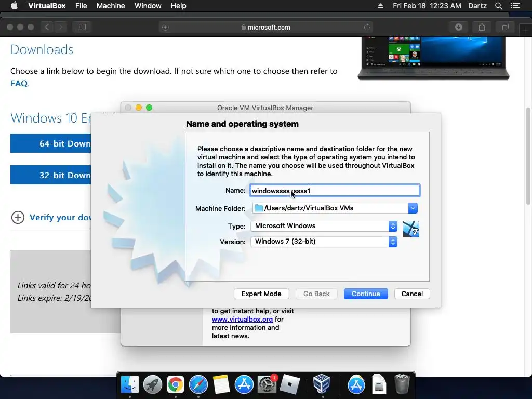Open the Machine menu
This screenshot has height=399, width=532.
point(111,6)
